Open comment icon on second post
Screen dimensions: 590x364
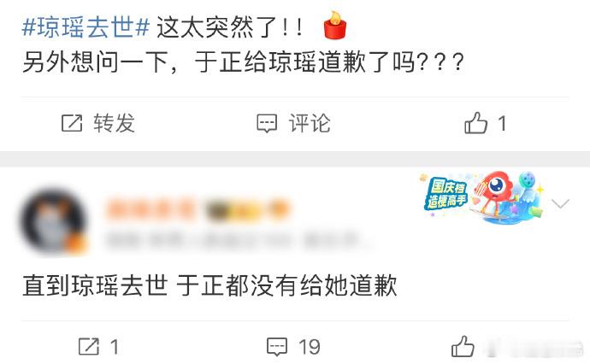click(277, 347)
